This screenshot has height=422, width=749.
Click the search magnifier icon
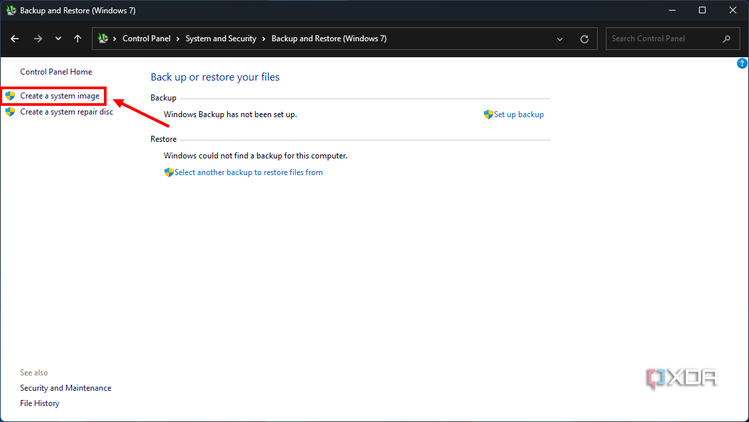point(727,39)
